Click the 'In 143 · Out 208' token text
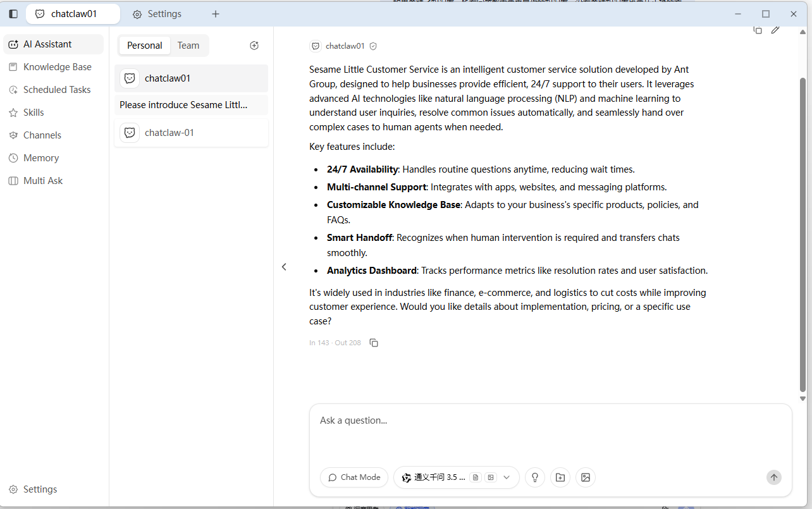Image resolution: width=812 pixels, height=509 pixels. [335, 343]
